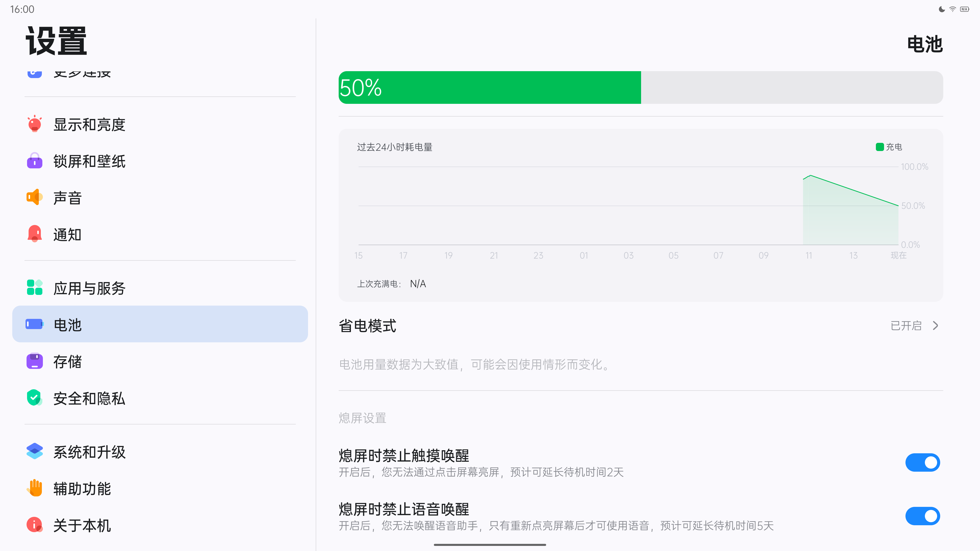Click the 设置 heading

[x=56, y=41]
